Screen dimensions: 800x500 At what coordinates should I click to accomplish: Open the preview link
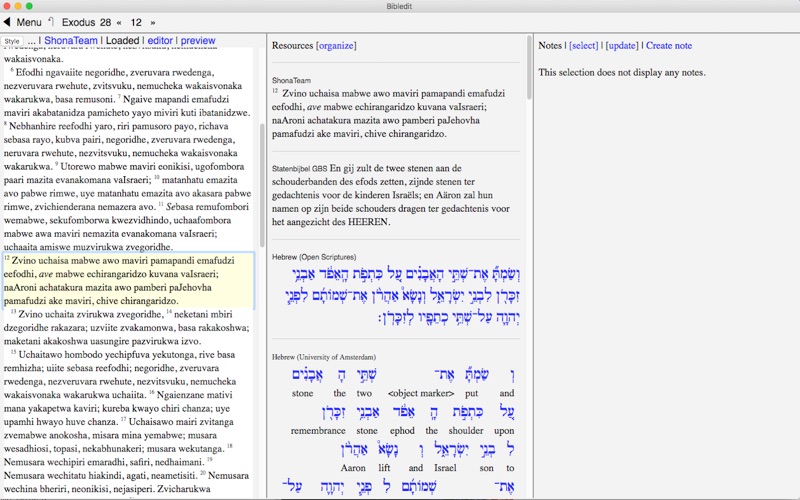[x=198, y=40]
